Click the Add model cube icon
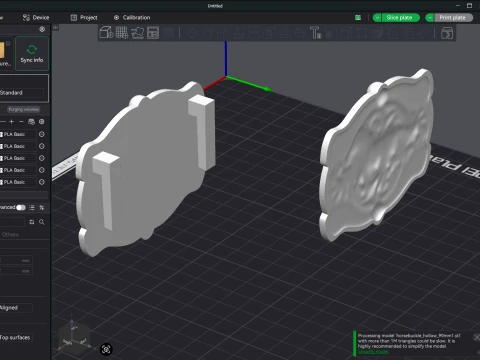Image resolution: width=480 pixels, height=360 pixels. pyautogui.click(x=106, y=33)
